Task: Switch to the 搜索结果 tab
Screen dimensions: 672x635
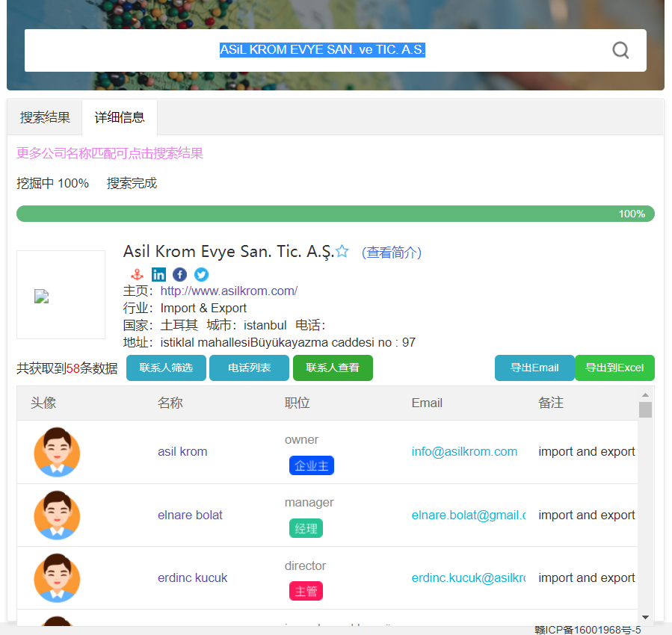Action: point(45,117)
